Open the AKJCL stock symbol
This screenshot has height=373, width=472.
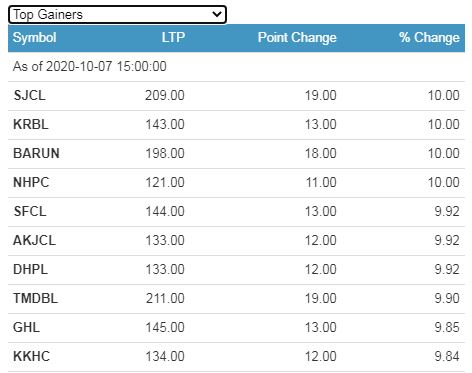click(34, 241)
